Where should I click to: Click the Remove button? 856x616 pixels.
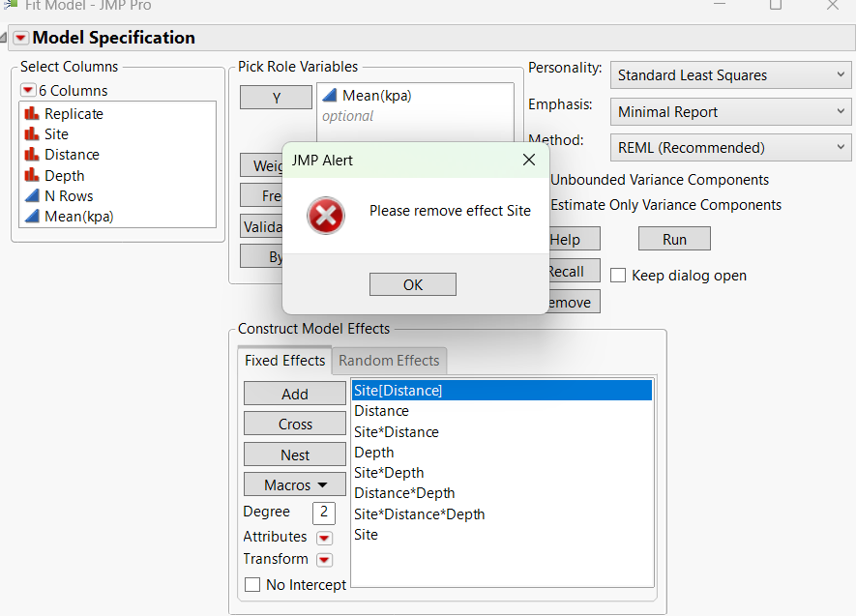click(574, 302)
